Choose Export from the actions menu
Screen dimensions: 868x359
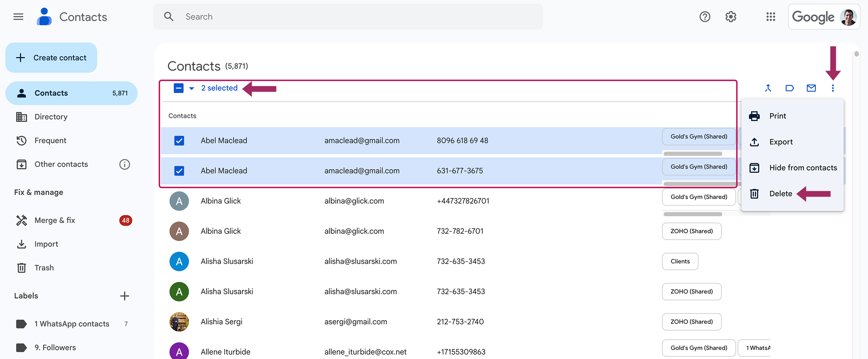(x=781, y=142)
